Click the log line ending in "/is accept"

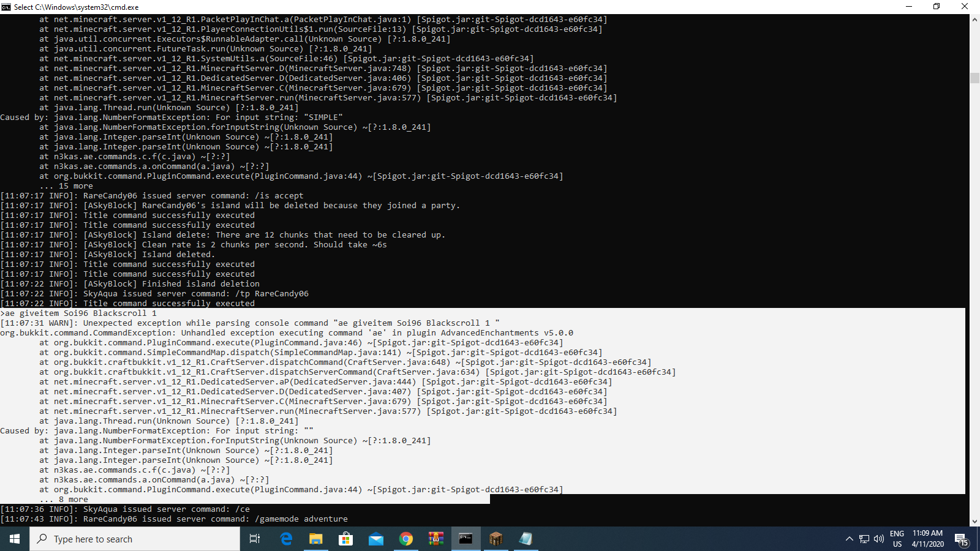[152, 196]
